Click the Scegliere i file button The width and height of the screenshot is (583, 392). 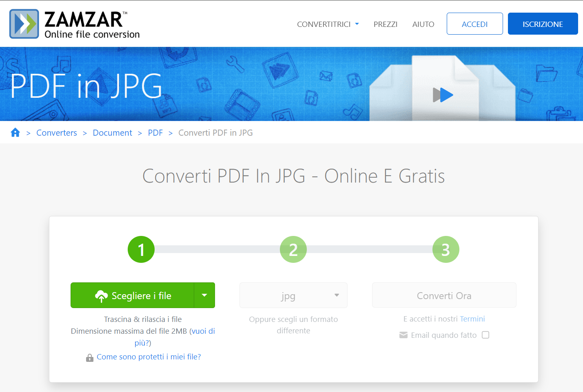[x=132, y=295]
